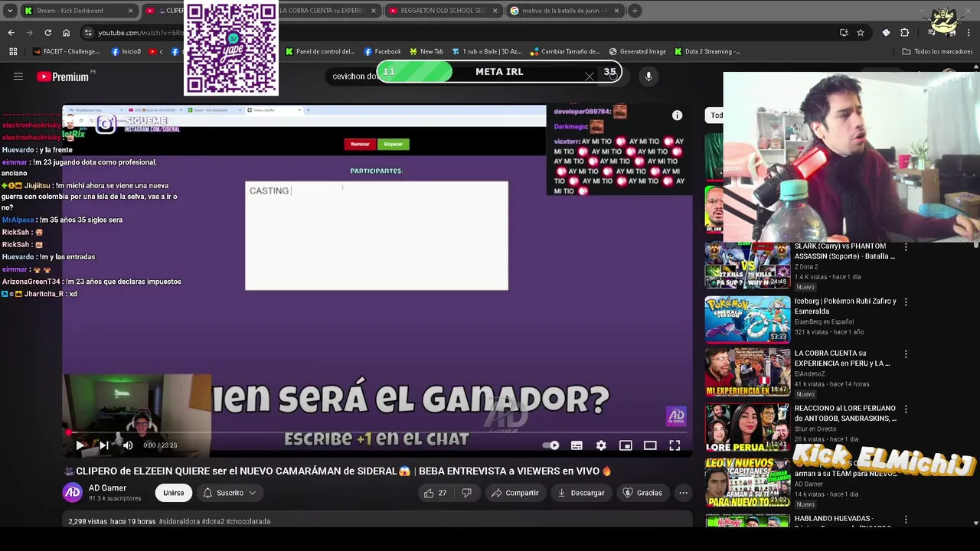Screen dimensions: 980x551
Task: Click the Compartir share button
Action: [514, 493]
